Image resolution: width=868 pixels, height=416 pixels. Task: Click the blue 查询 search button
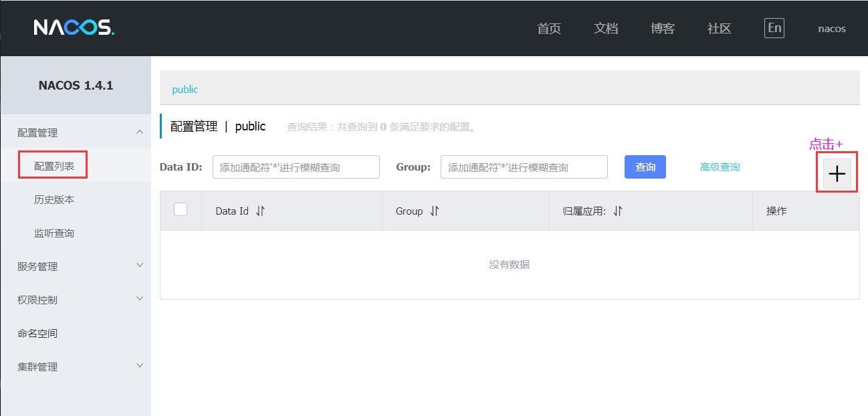pos(645,167)
